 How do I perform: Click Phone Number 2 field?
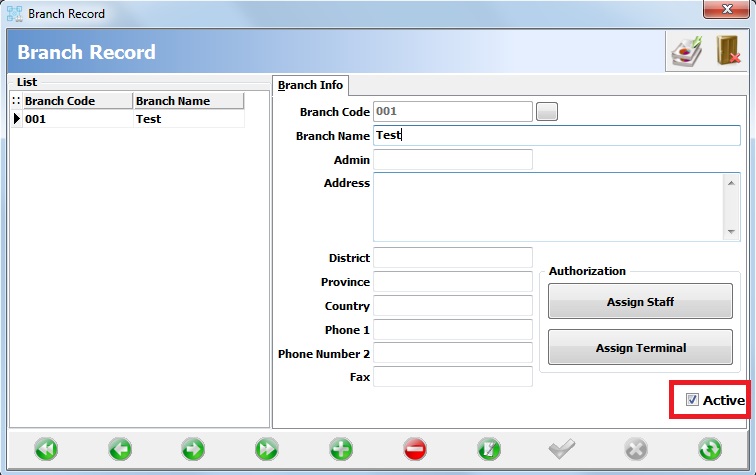[x=453, y=353]
